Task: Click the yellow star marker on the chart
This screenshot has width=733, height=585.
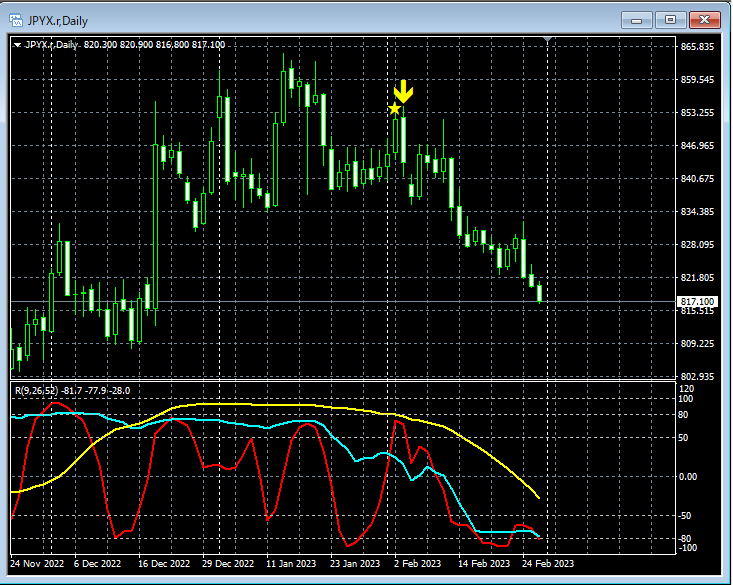Action: coord(395,109)
